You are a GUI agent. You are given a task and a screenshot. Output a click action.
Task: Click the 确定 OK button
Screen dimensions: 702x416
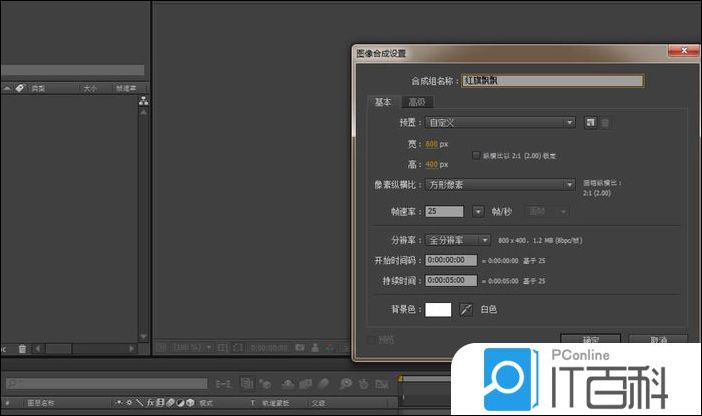tap(591, 339)
